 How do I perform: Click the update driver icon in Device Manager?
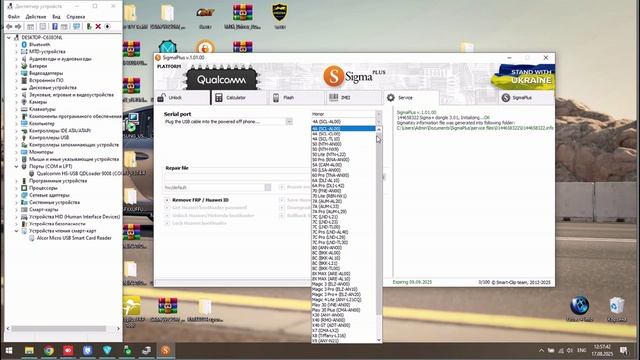coord(89,27)
